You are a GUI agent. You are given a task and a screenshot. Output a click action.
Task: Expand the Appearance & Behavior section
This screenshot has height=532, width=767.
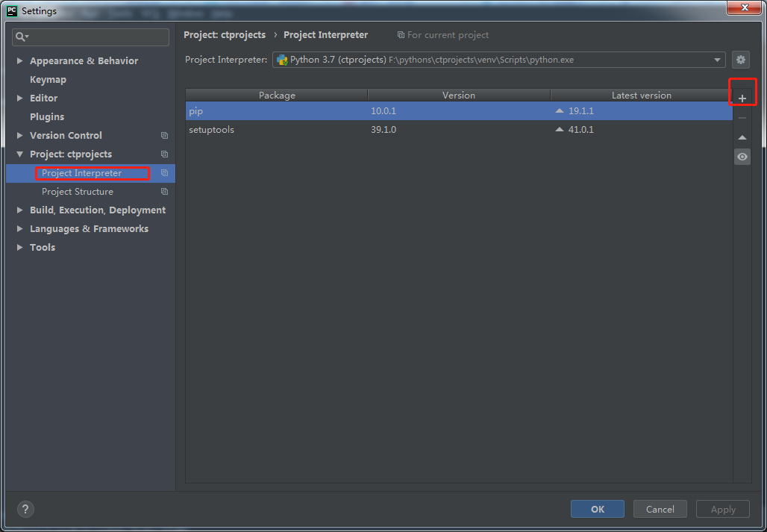pyautogui.click(x=19, y=60)
